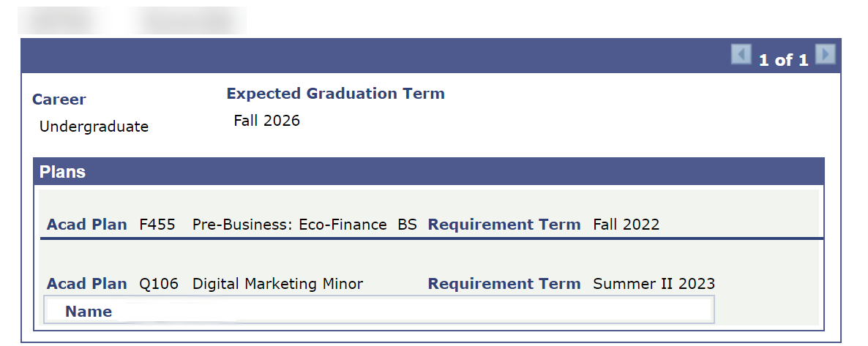Click the previous row arrow icon
The image size is (868, 346).
(x=741, y=55)
